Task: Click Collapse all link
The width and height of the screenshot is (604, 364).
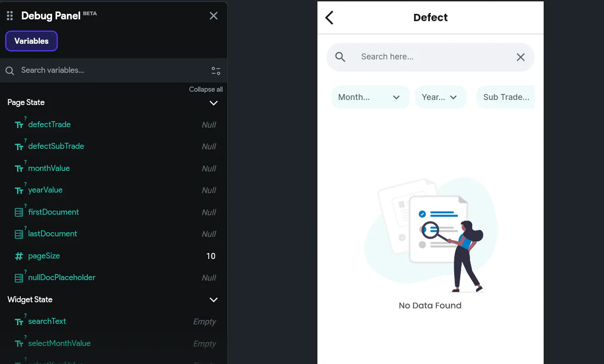Action: (x=206, y=89)
